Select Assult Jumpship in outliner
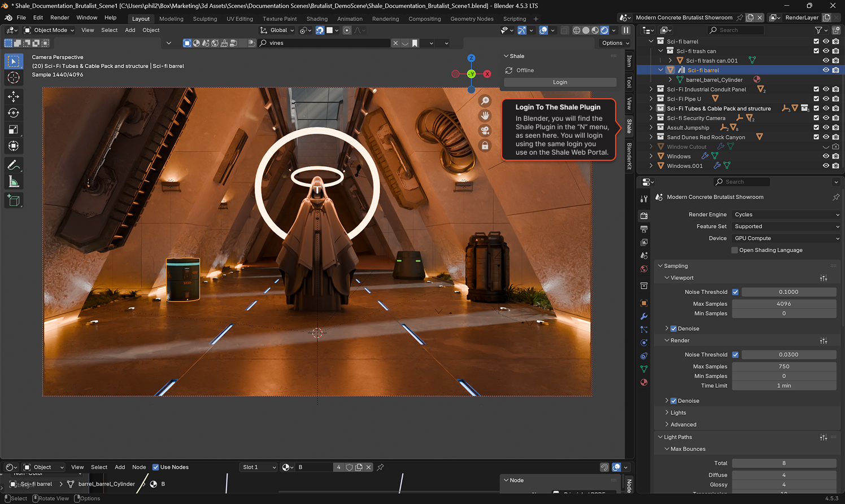 coord(687,128)
